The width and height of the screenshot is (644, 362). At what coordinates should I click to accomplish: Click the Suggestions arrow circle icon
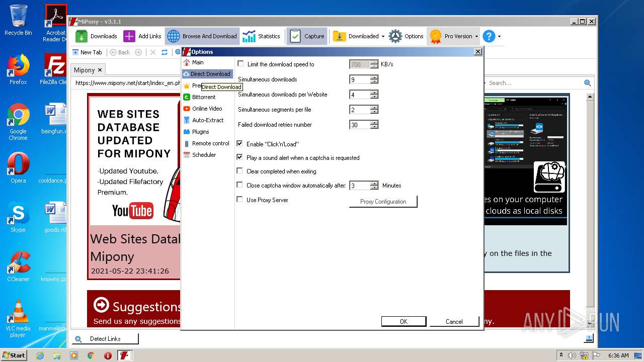click(101, 305)
